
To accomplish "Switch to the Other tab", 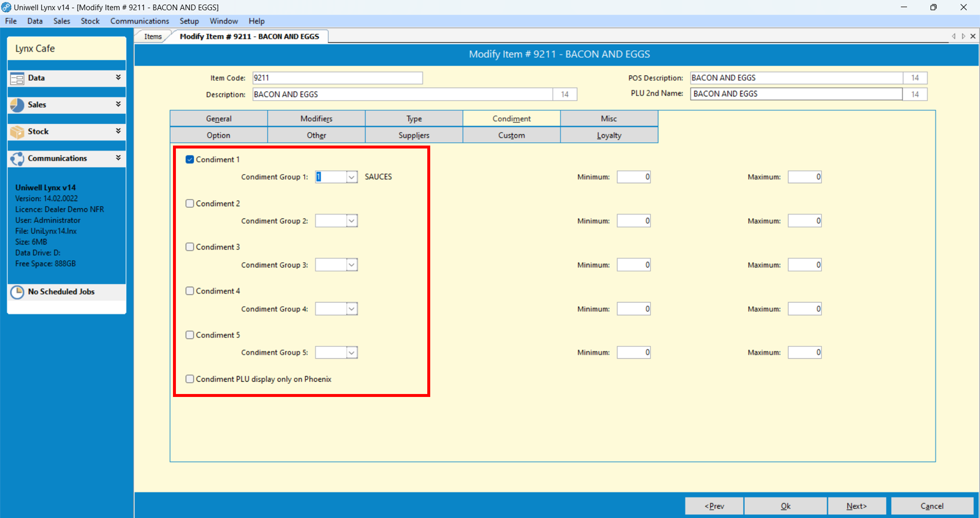I will (316, 135).
